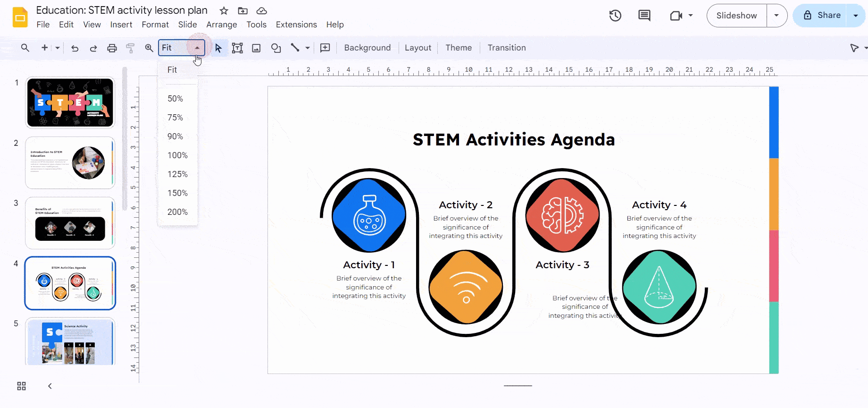Screen dimensions: 868x408
Task: Choose 150% from zoom dropdown
Action: point(177,193)
